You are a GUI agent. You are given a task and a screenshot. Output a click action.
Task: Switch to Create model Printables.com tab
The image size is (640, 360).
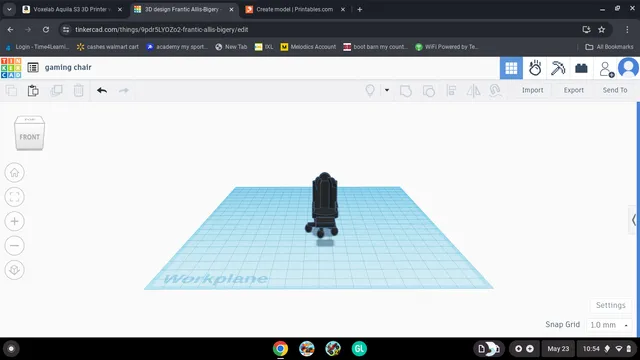[x=295, y=9]
